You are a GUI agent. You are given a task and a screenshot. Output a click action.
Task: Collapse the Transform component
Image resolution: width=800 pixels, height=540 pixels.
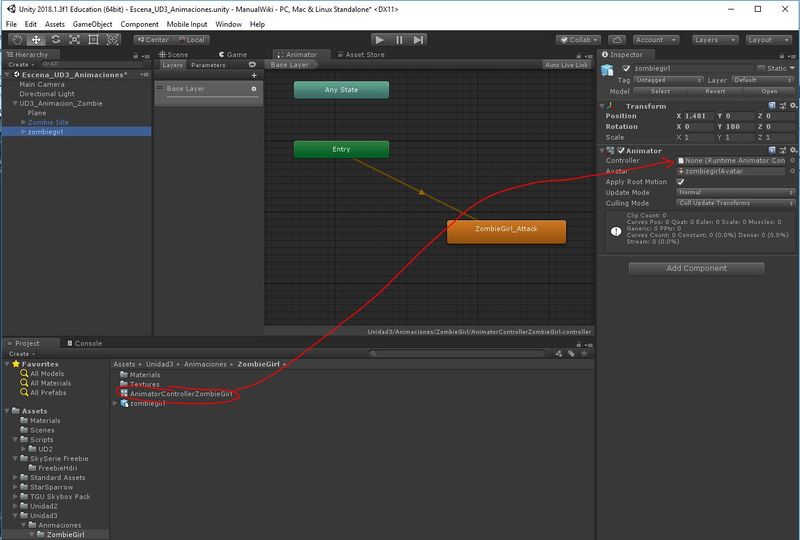(602, 106)
